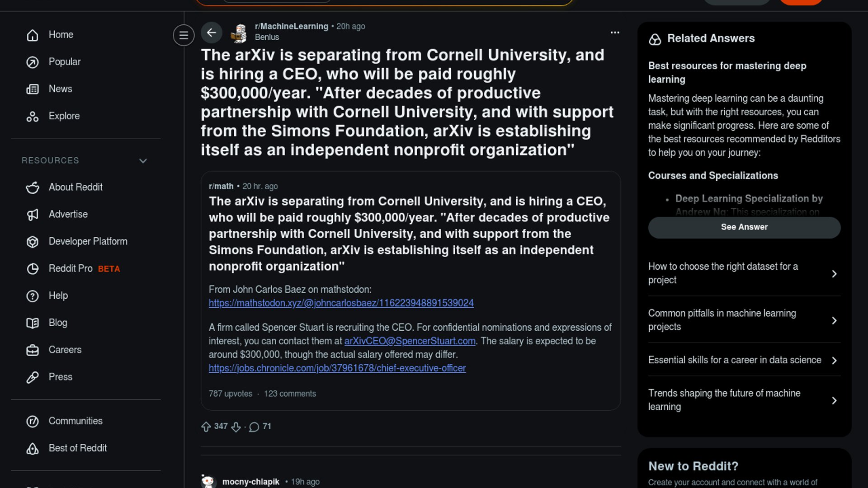This screenshot has height=488, width=868.
Task: Click the Explore icon in sidebar
Action: coord(33,117)
